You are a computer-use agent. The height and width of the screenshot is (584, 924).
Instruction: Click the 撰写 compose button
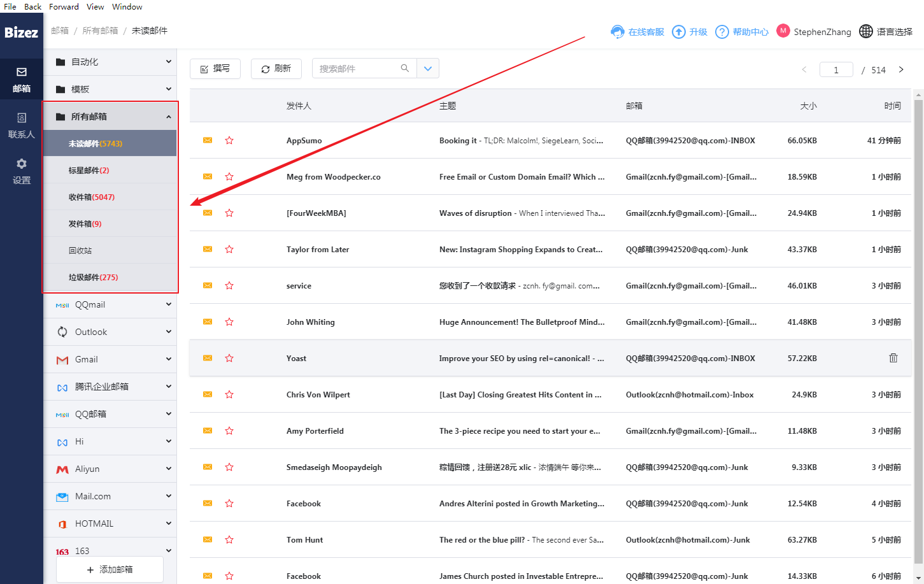[x=215, y=68]
